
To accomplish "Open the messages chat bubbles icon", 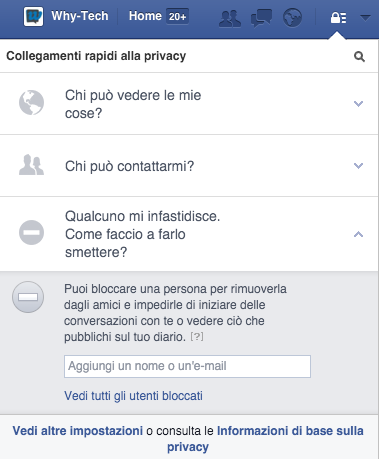I will point(261,18).
